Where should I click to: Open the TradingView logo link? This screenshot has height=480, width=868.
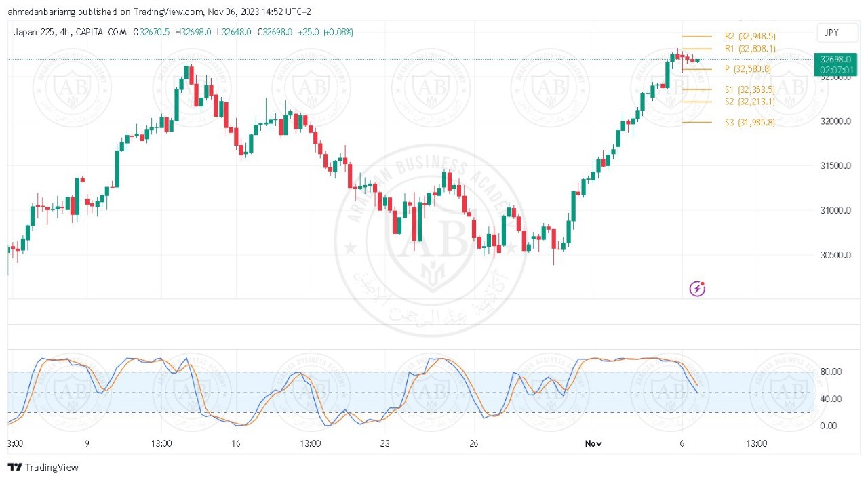tap(43, 467)
